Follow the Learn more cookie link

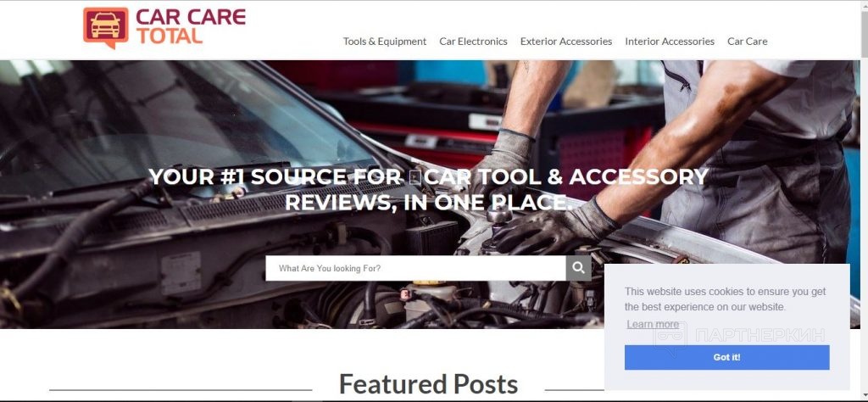[654, 325]
